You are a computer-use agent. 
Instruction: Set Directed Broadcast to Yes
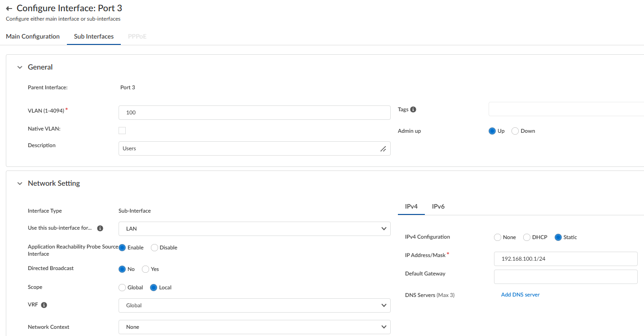tap(146, 269)
